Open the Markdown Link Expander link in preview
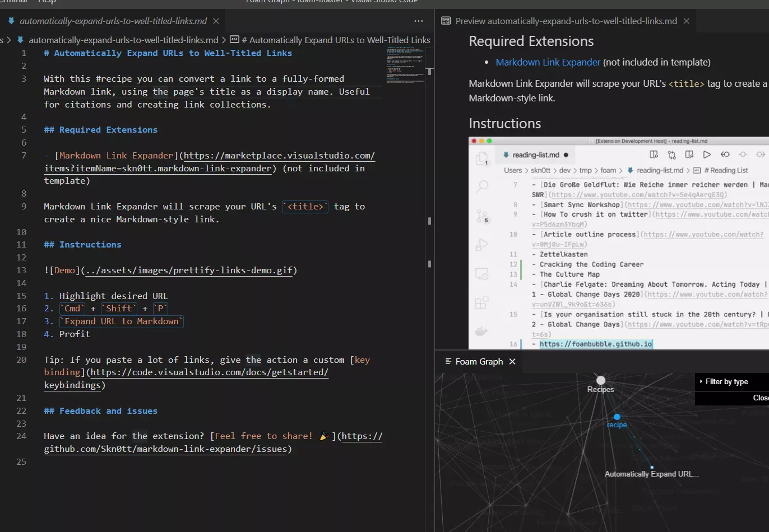 pos(548,62)
